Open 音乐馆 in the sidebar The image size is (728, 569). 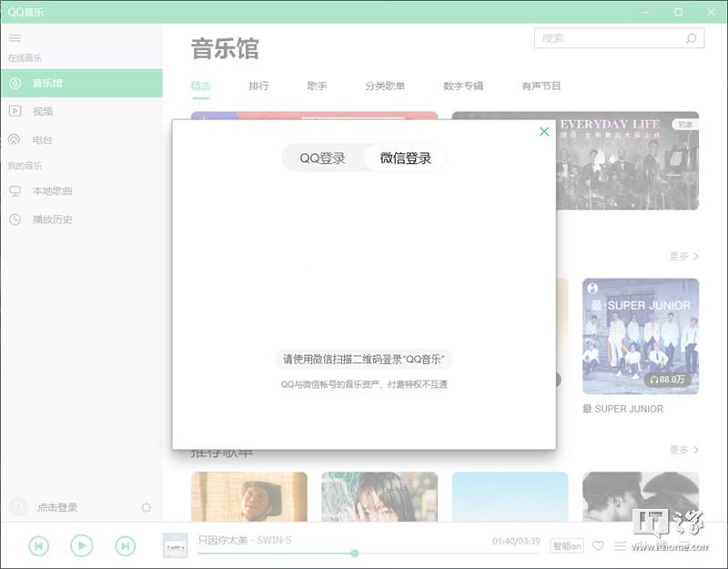(x=47, y=83)
